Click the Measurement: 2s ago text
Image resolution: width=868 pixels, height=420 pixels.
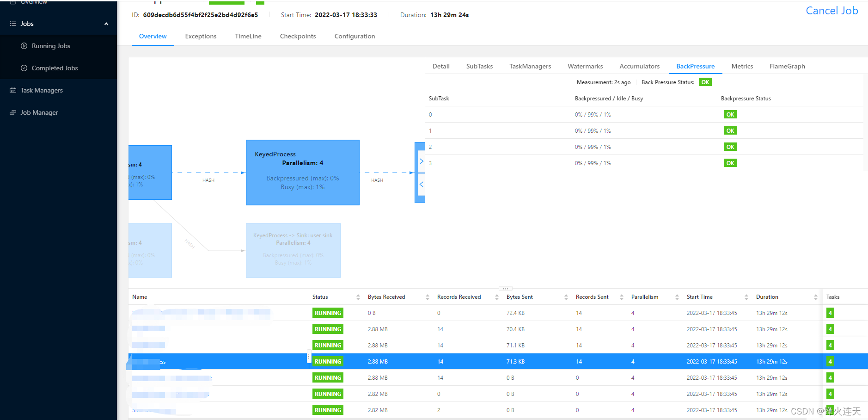604,82
